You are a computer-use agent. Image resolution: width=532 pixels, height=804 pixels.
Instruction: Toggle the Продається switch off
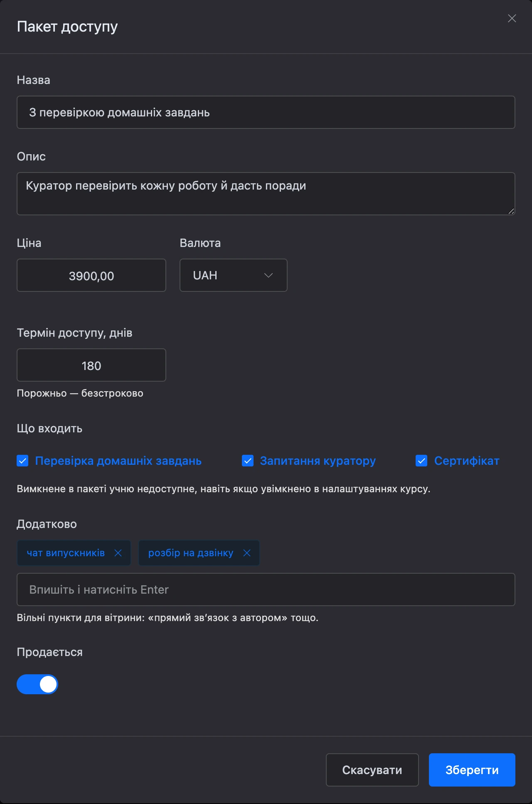click(37, 684)
